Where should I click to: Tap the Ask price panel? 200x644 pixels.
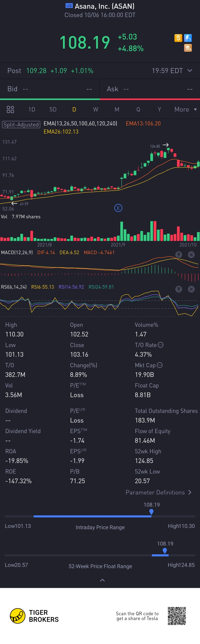tap(150, 89)
